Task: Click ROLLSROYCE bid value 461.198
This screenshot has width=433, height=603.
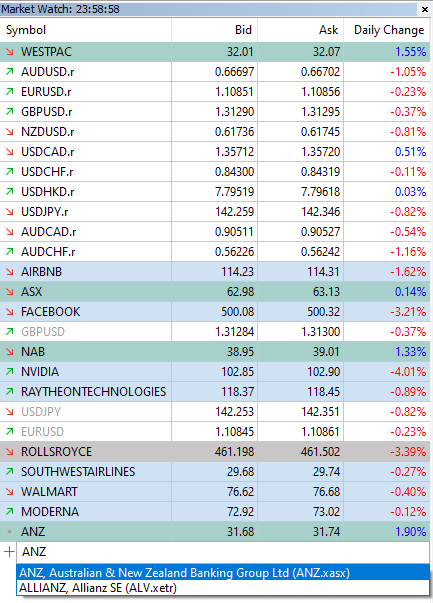Action: pyautogui.click(x=234, y=451)
